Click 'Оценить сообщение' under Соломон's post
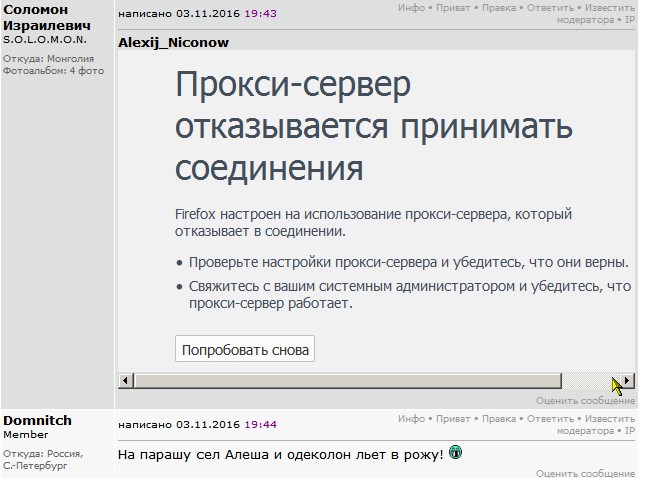This screenshot has height=478, width=647. pos(586,400)
